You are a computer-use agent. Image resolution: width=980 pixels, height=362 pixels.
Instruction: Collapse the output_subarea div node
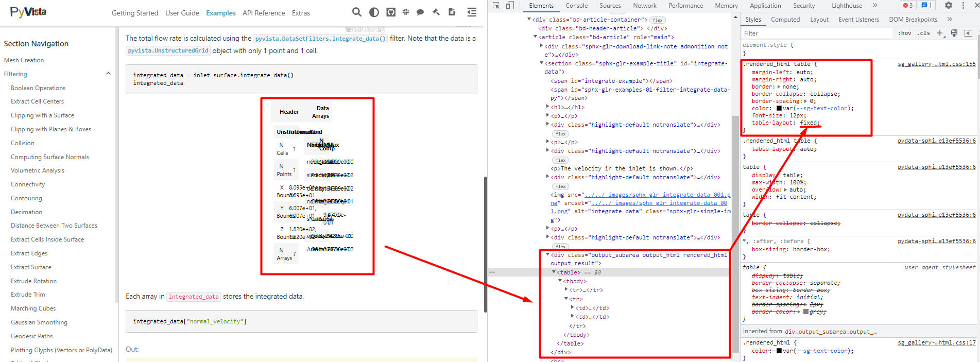(x=547, y=254)
